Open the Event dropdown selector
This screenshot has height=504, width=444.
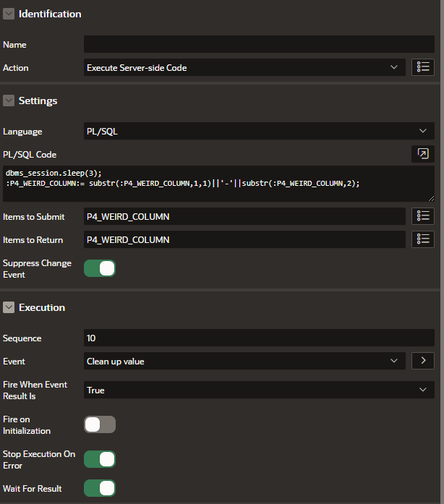244,361
